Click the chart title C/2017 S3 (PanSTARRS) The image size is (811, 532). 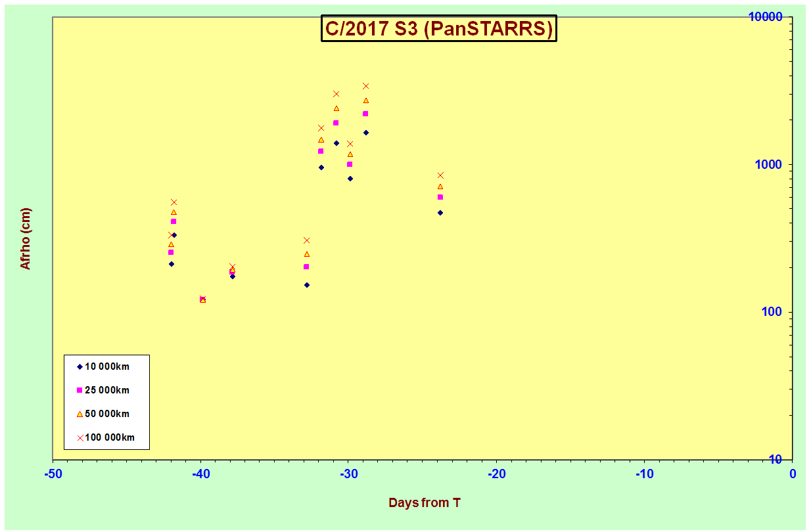[x=439, y=28]
